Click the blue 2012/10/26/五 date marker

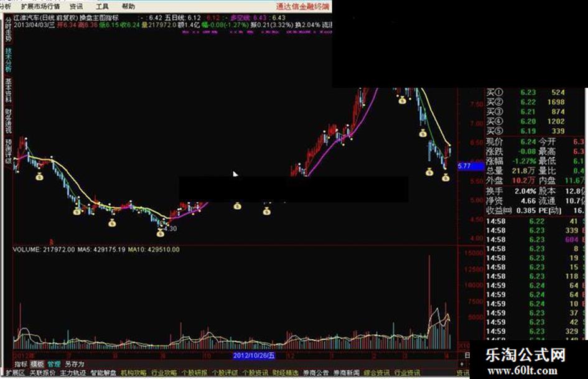pyautogui.click(x=254, y=355)
